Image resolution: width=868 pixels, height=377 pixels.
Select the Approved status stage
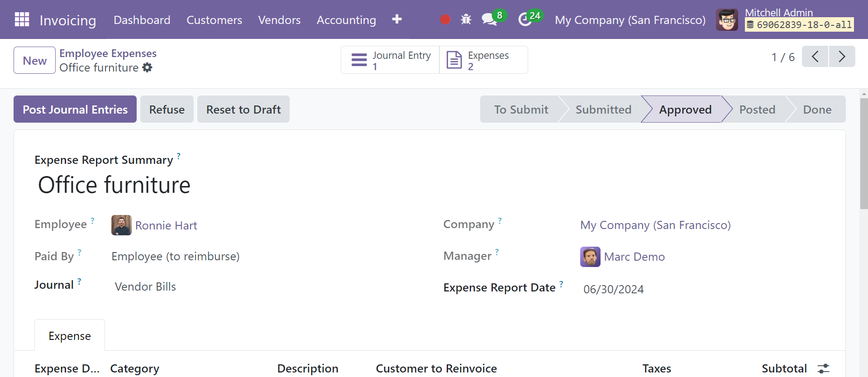(x=685, y=109)
